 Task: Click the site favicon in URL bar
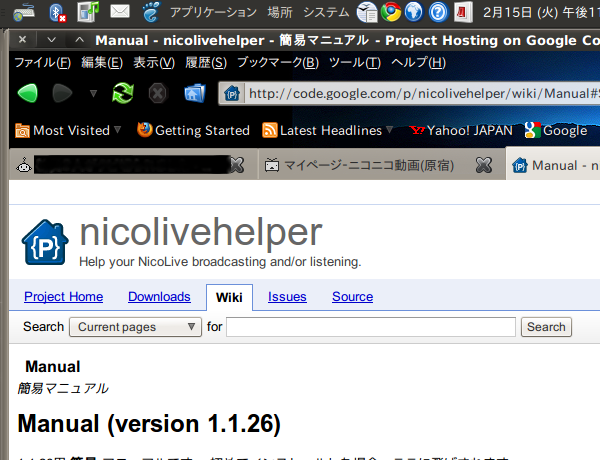[x=232, y=93]
